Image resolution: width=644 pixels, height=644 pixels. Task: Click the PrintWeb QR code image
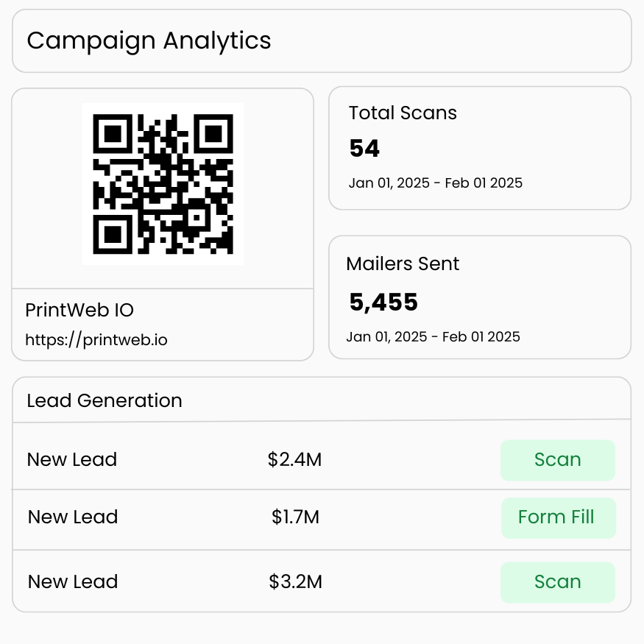pyautogui.click(x=163, y=184)
